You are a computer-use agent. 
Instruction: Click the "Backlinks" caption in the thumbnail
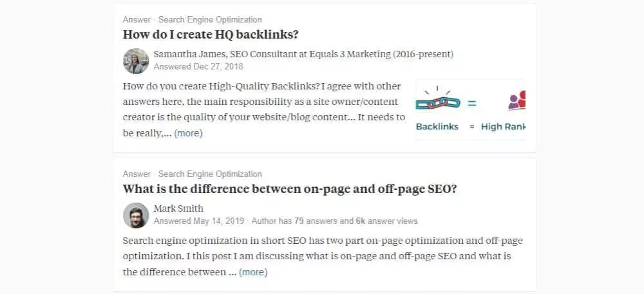click(437, 127)
